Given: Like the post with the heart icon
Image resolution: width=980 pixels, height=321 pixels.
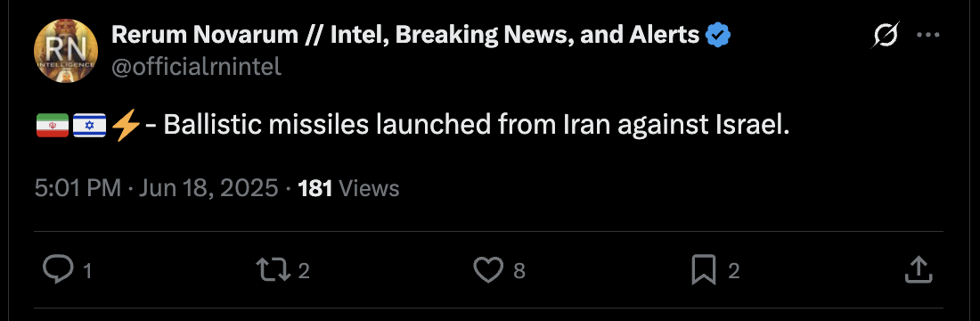Looking at the screenshot, I should (x=487, y=270).
